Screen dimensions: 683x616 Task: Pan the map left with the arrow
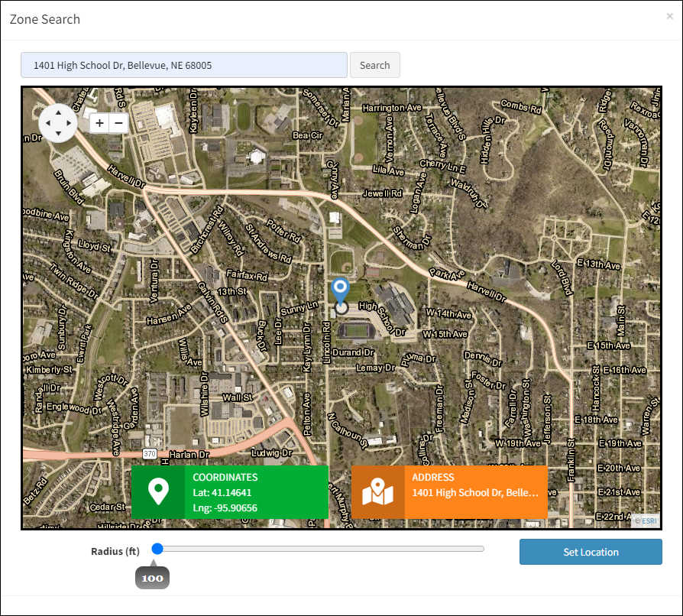tap(48, 123)
